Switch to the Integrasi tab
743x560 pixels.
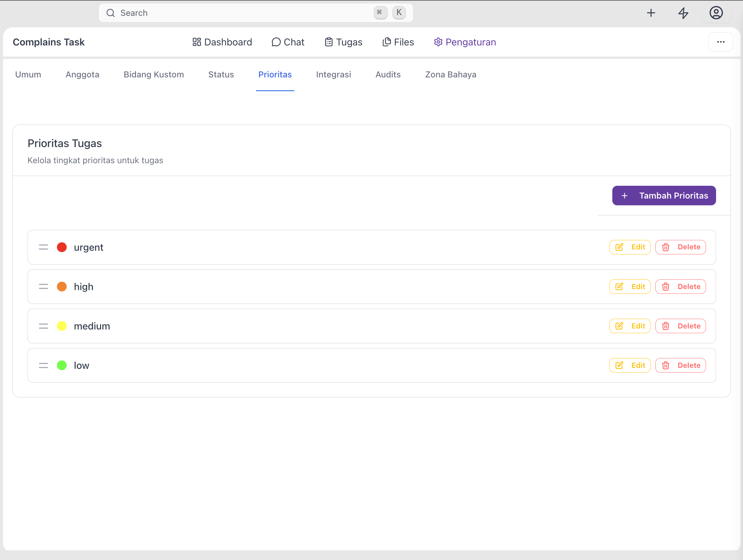point(333,74)
